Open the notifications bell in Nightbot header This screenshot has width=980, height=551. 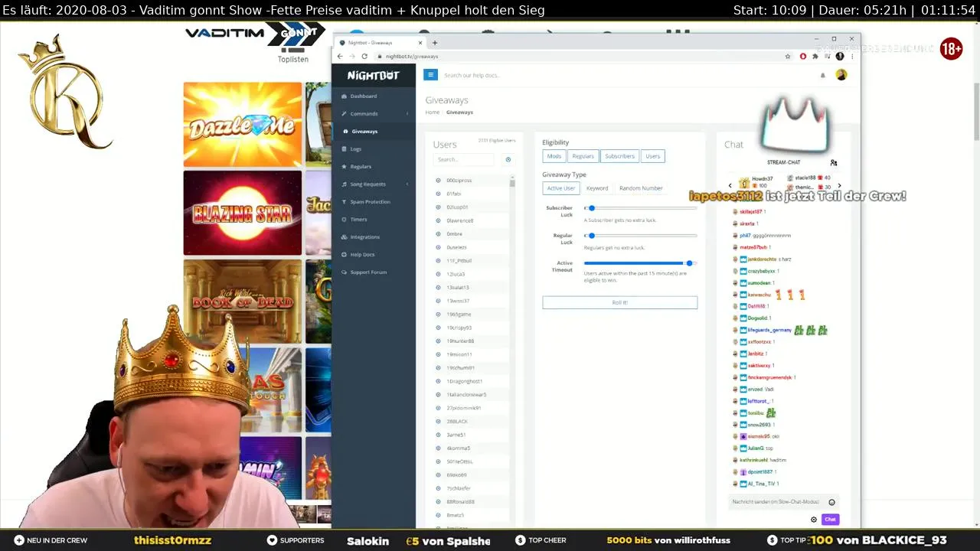tap(823, 75)
